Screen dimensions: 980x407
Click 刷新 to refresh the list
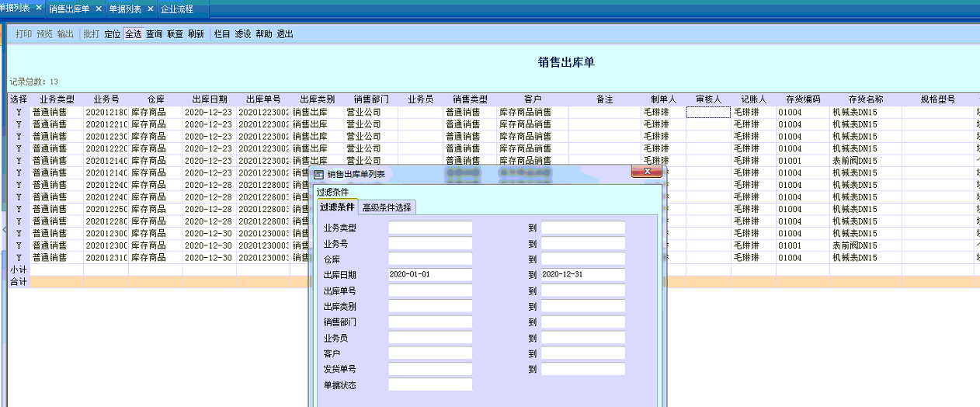[x=196, y=34]
